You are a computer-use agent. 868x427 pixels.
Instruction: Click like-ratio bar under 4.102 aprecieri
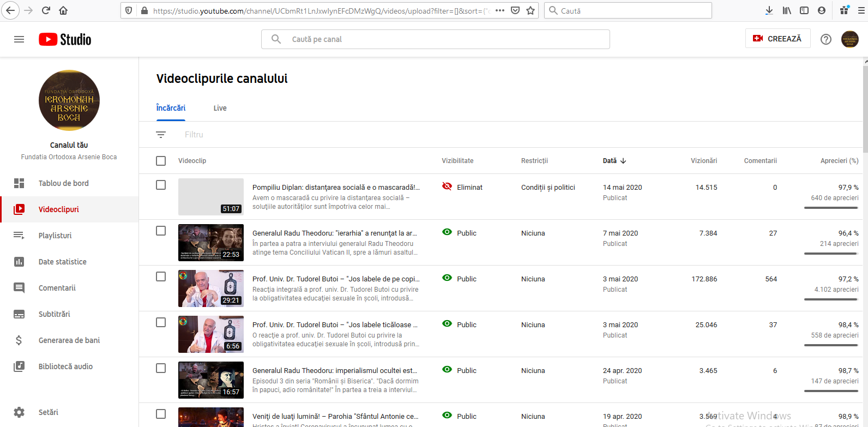pyautogui.click(x=831, y=299)
